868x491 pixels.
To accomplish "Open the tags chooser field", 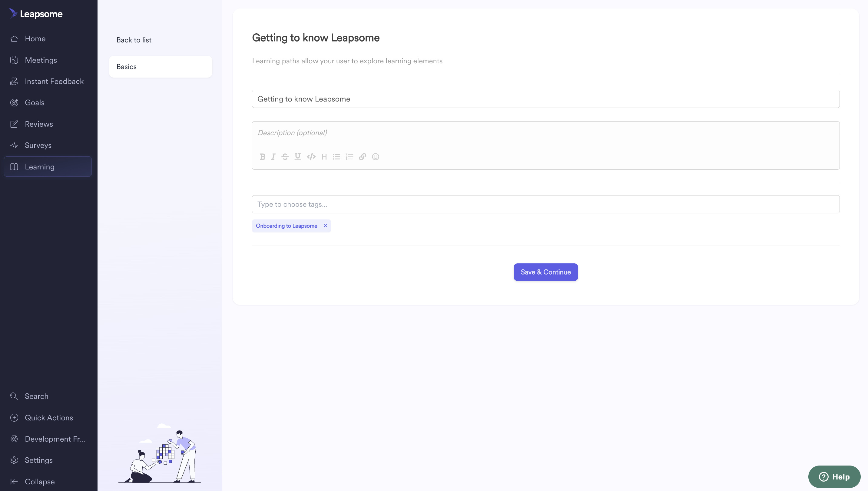I will (545, 204).
